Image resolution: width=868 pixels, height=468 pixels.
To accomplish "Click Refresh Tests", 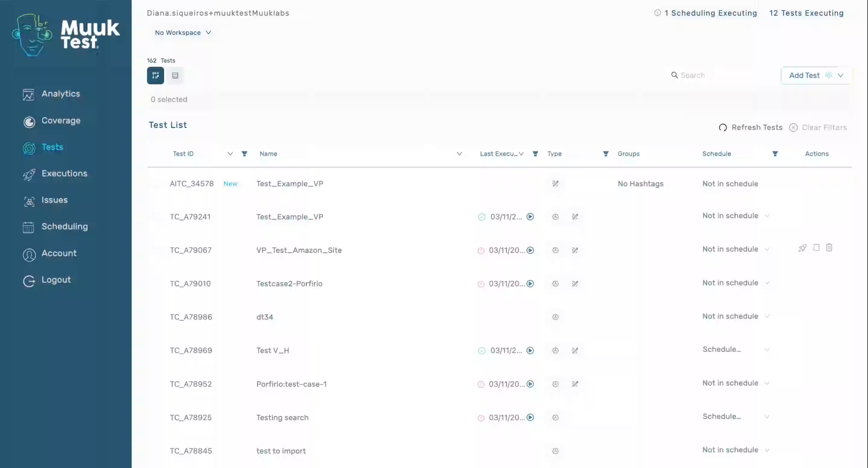I will (x=750, y=127).
